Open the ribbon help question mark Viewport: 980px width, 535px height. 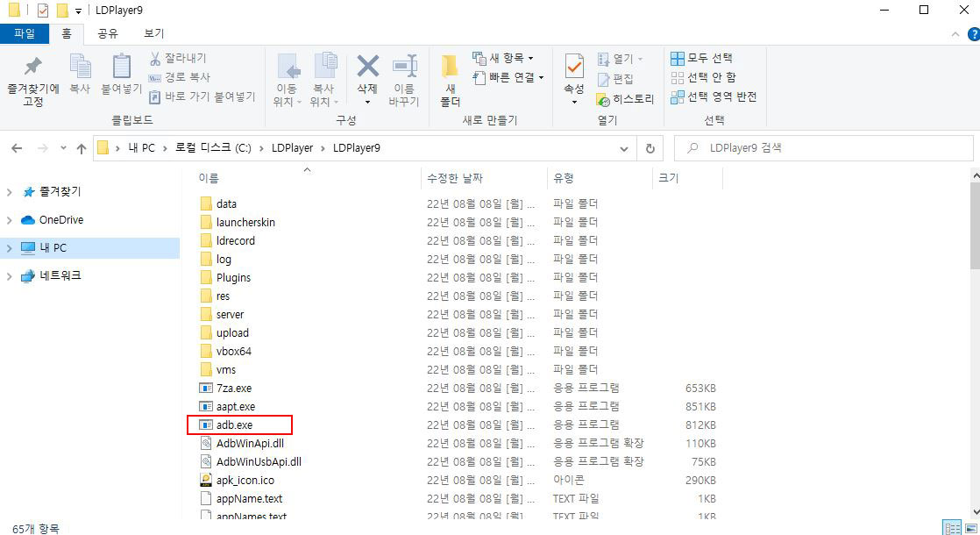(973, 33)
